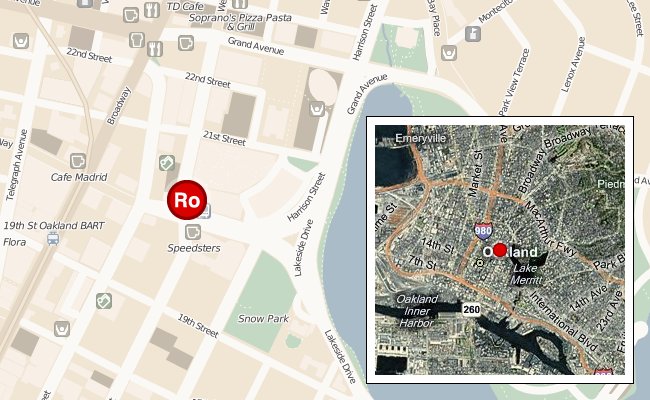Click the Speedsters place label
The image size is (650, 400).
pos(194,248)
